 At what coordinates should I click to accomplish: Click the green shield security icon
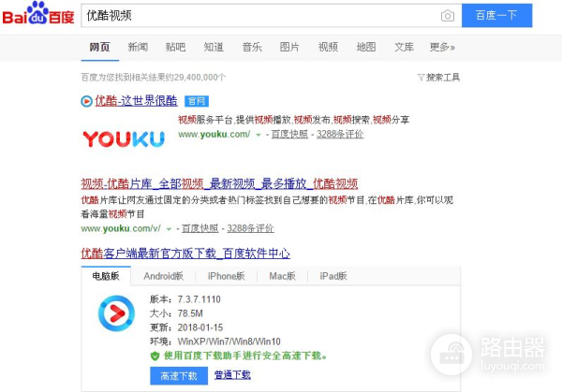coord(155,356)
